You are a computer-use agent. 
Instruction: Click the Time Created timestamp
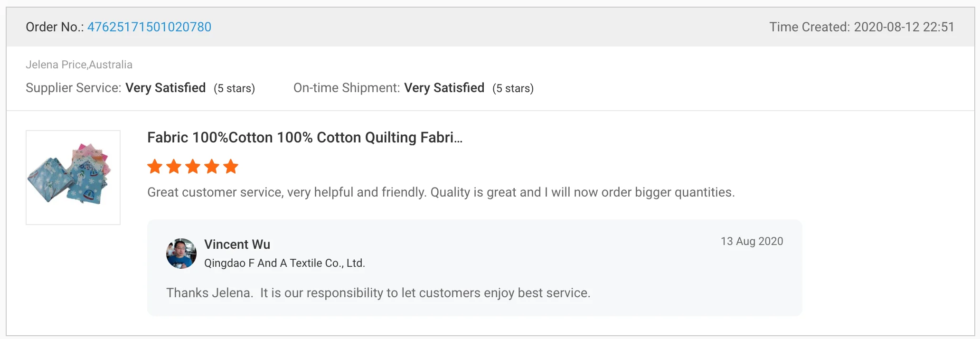[862, 27]
